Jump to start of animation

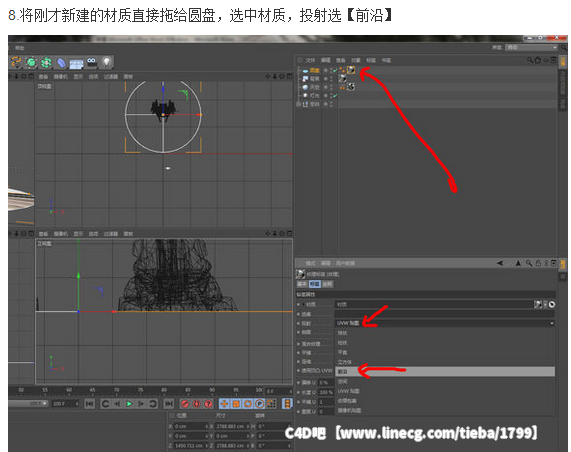click(x=89, y=404)
